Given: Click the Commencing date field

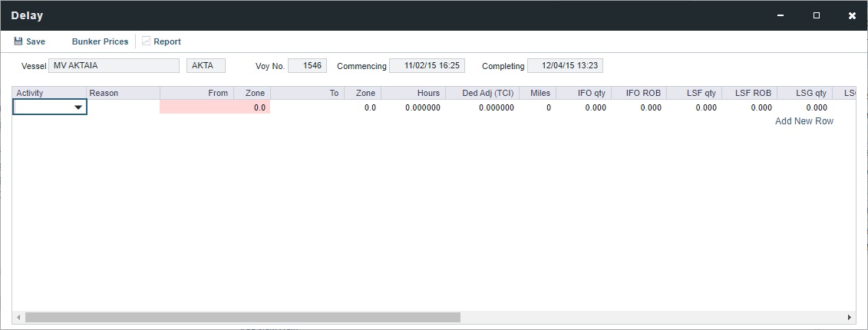Looking at the screenshot, I should [x=427, y=66].
